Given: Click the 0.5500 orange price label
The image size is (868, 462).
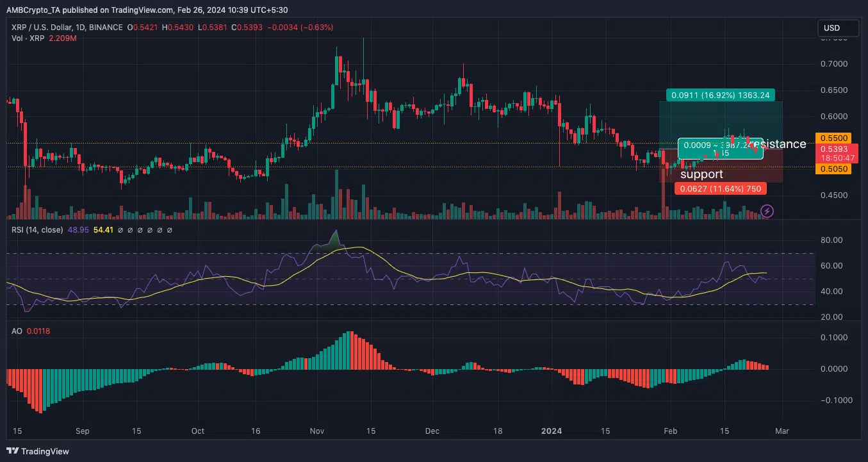Looking at the screenshot, I should 833,138.
